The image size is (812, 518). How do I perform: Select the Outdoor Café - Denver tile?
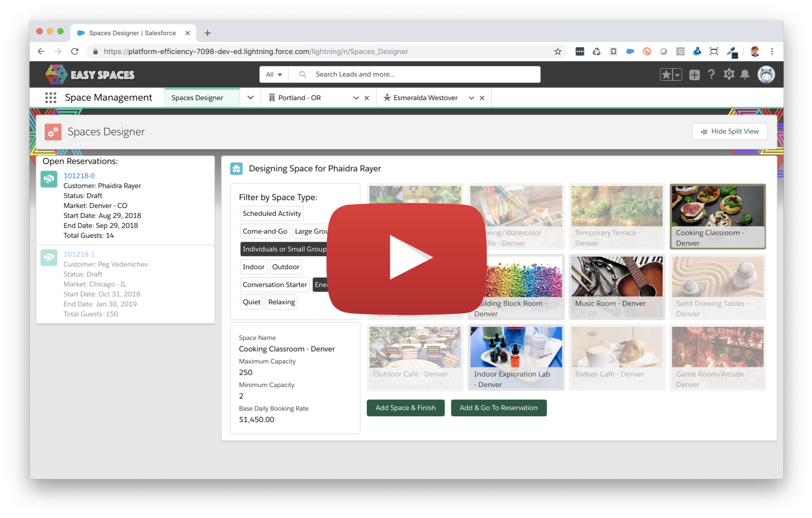tap(415, 358)
